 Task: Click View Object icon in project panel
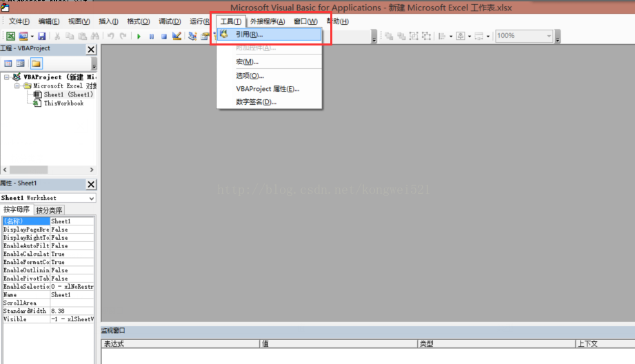click(x=20, y=63)
